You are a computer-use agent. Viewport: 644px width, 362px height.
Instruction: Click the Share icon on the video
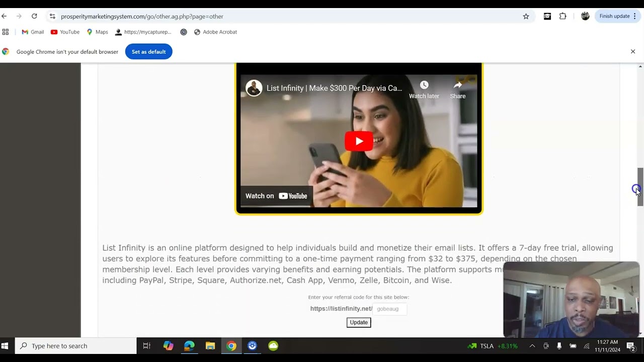(x=457, y=89)
